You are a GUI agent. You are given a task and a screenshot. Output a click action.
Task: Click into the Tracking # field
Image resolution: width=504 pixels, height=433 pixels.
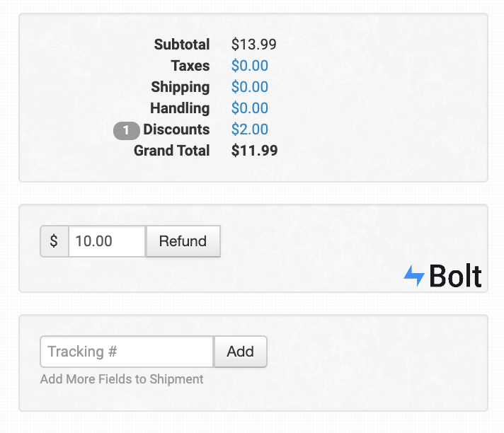pyautogui.click(x=127, y=352)
